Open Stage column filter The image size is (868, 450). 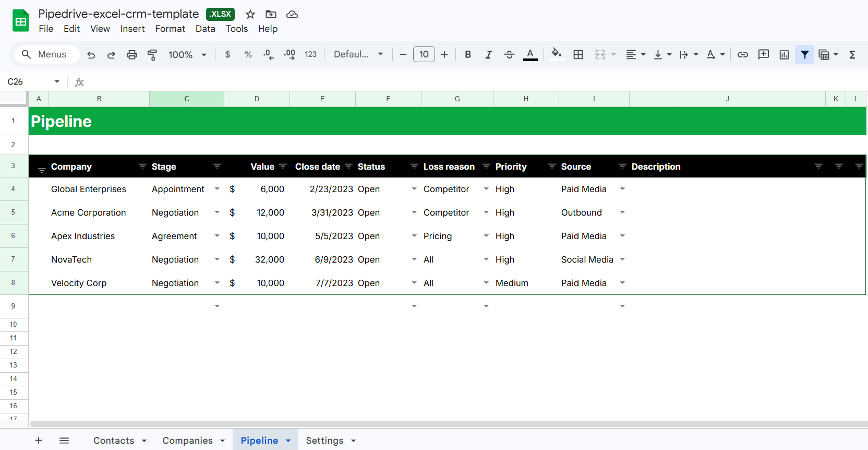tap(217, 166)
